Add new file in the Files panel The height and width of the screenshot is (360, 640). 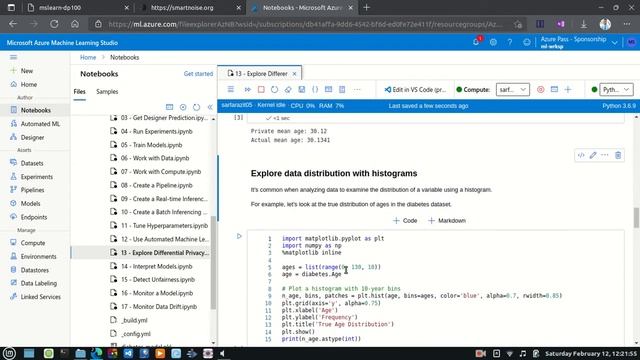(x=183, y=107)
